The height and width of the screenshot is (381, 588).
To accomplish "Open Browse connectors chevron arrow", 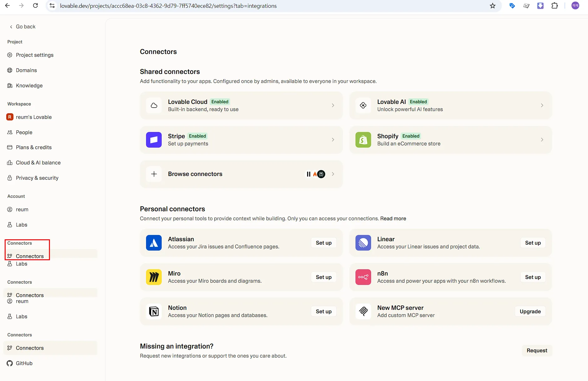I will click(x=333, y=174).
